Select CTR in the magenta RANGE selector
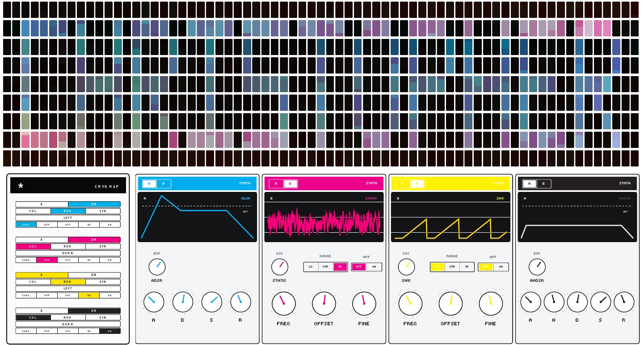The image size is (644, 345). point(325,267)
